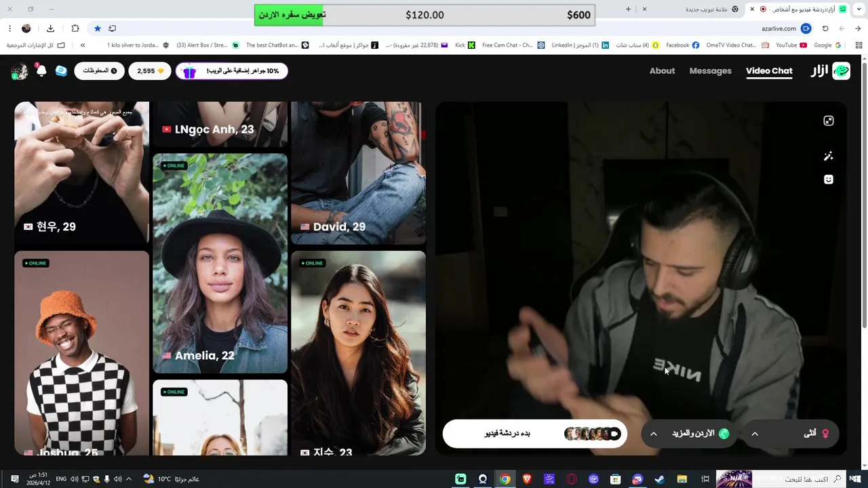Open 지수, 23 profile card
The height and width of the screenshot is (488, 868).
pyautogui.click(x=358, y=353)
